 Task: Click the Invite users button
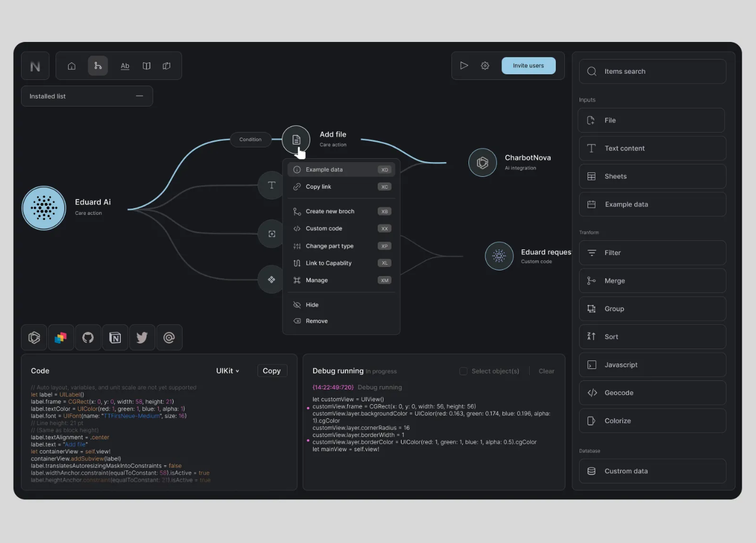pyautogui.click(x=528, y=65)
